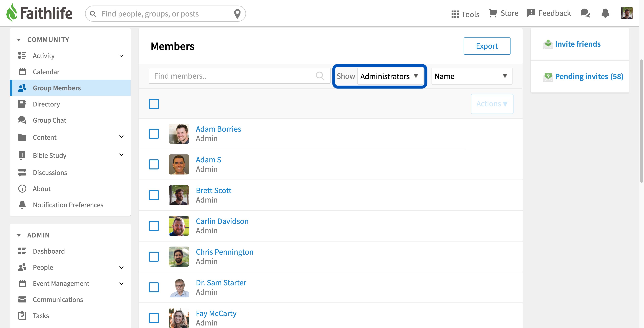
Task: Click the Find people, groups, or posts field
Action: click(165, 14)
